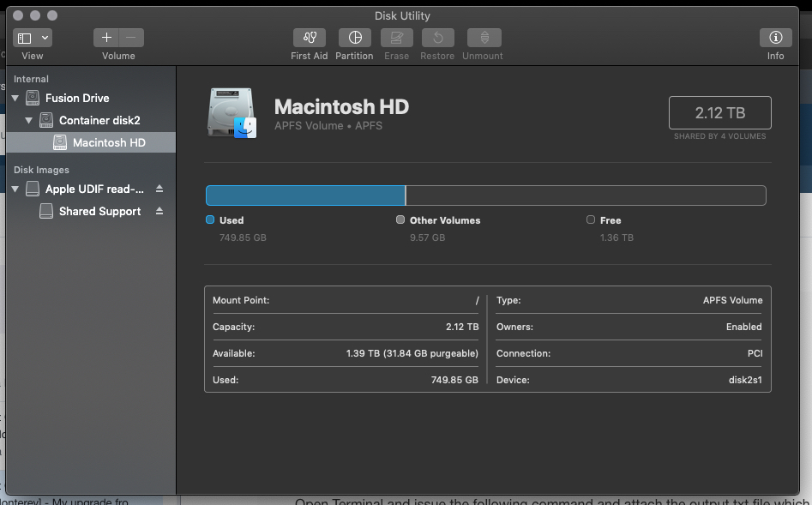Image resolution: width=812 pixels, height=505 pixels.
Task: Click the Owners Enabled row
Action: [629, 327]
